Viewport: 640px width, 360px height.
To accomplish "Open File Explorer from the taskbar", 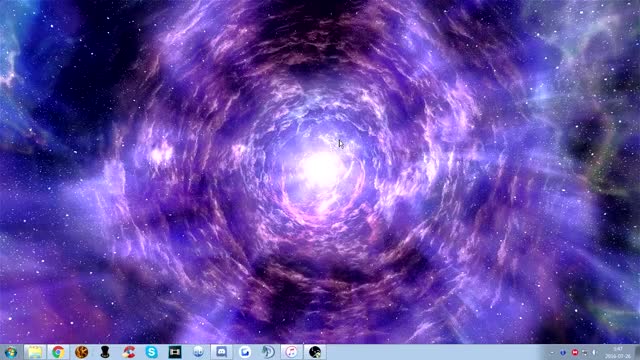I will pyautogui.click(x=35, y=352).
